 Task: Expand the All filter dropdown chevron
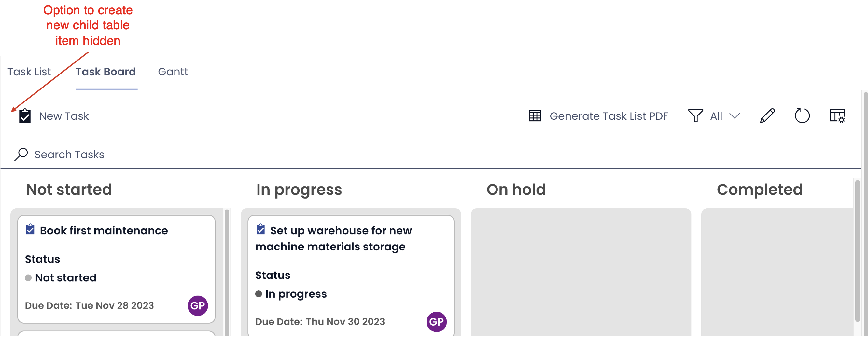[735, 116]
